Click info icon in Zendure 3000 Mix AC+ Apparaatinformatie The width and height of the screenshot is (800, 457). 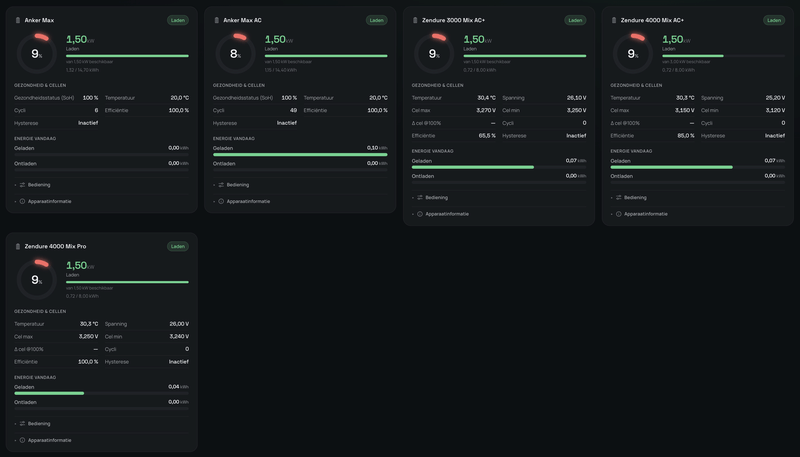point(420,214)
